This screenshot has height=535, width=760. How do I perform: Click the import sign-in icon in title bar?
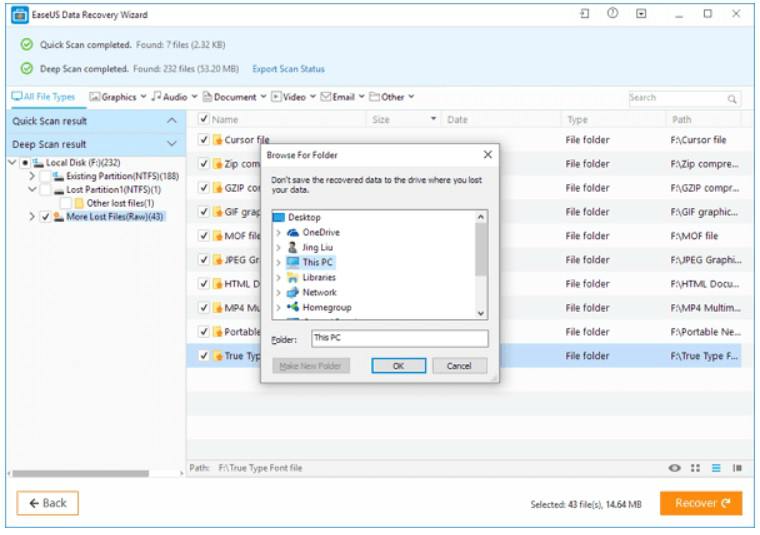pos(584,14)
